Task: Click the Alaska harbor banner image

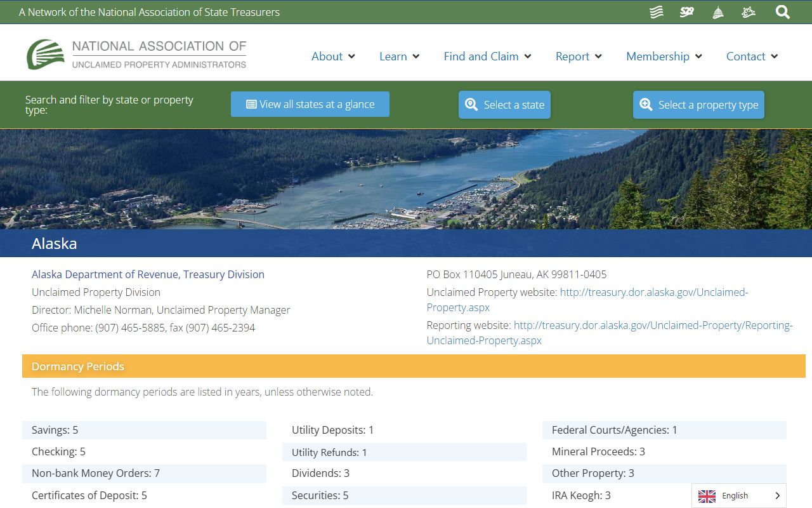Action: pos(406,179)
